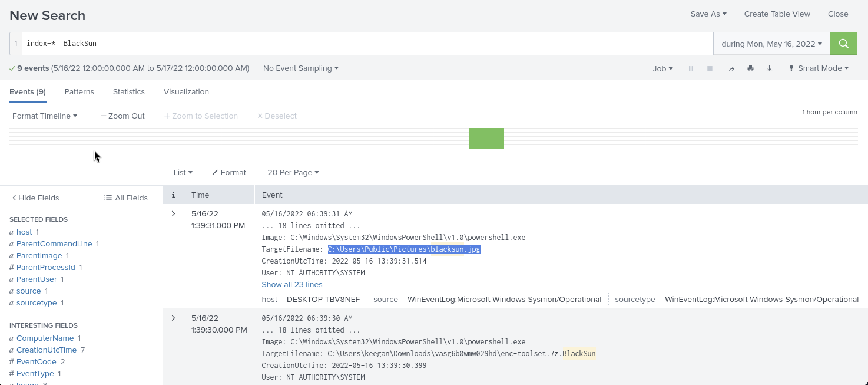The height and width of the screenshot is (385, 868).
Task: Select green timeline bar
Action: point(487,138)
